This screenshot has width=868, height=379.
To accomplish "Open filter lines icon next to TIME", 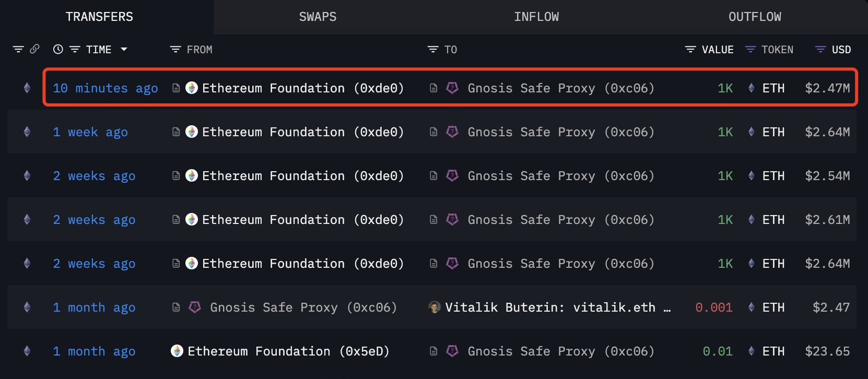I will pyautogui.click(x=75, y=49).
